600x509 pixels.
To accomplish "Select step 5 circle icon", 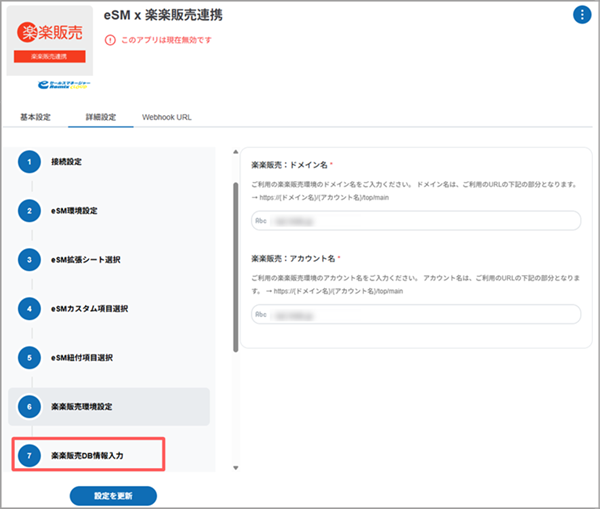I will coord(30,358).
